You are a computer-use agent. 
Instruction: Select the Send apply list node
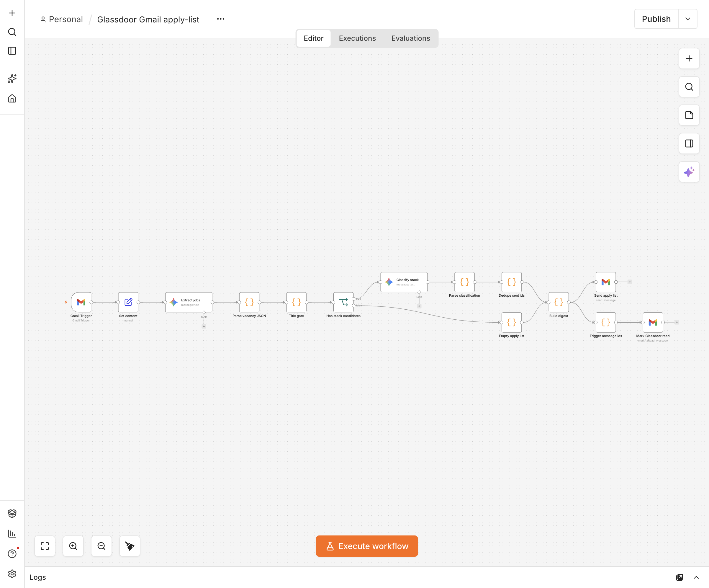[606, 282]
